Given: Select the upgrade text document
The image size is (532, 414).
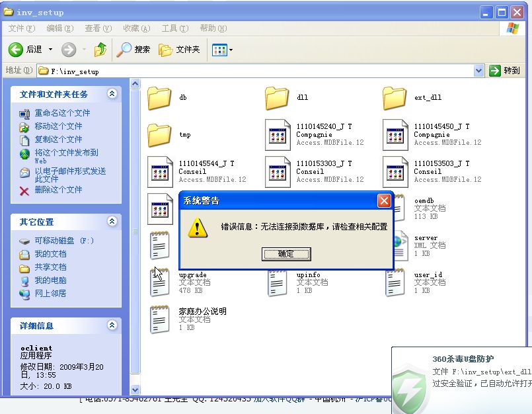Looking at the screenshot, I should 159,282.
